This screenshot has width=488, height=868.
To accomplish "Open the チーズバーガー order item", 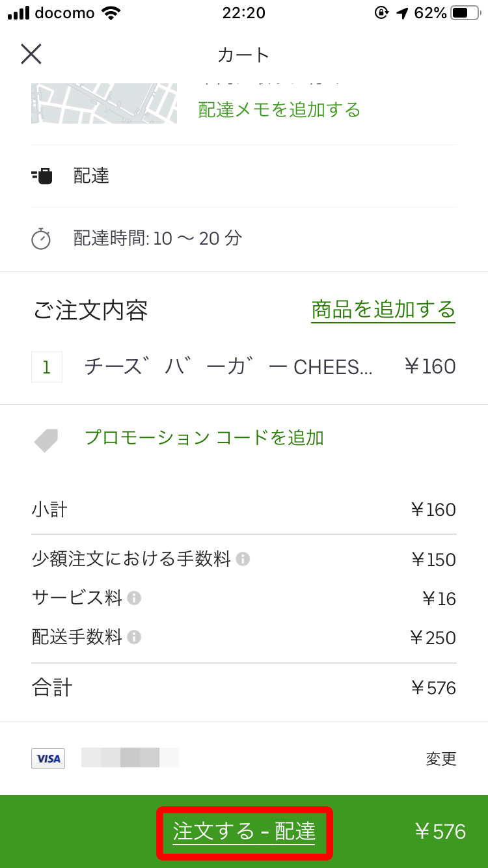I will (x=228, y=367).
